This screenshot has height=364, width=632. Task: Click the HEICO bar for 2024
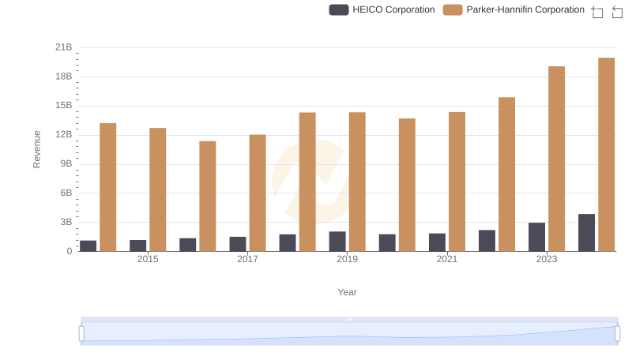[x=586, y=233]
